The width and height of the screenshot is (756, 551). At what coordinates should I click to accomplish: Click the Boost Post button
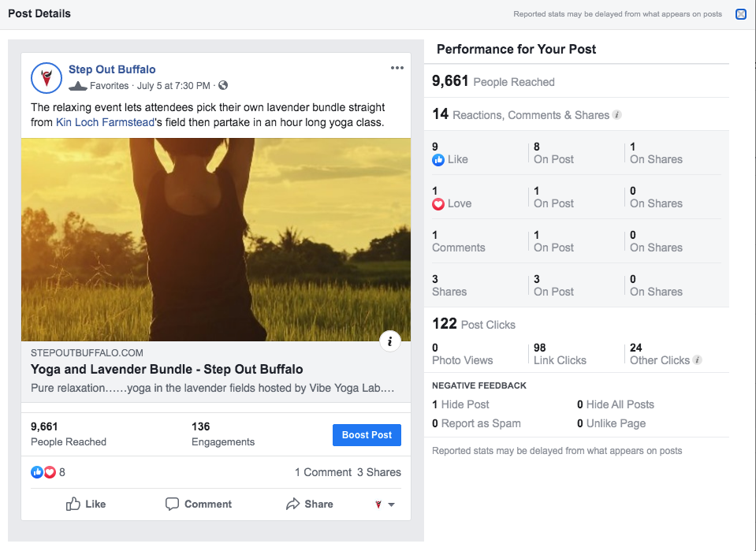[367, 435]
